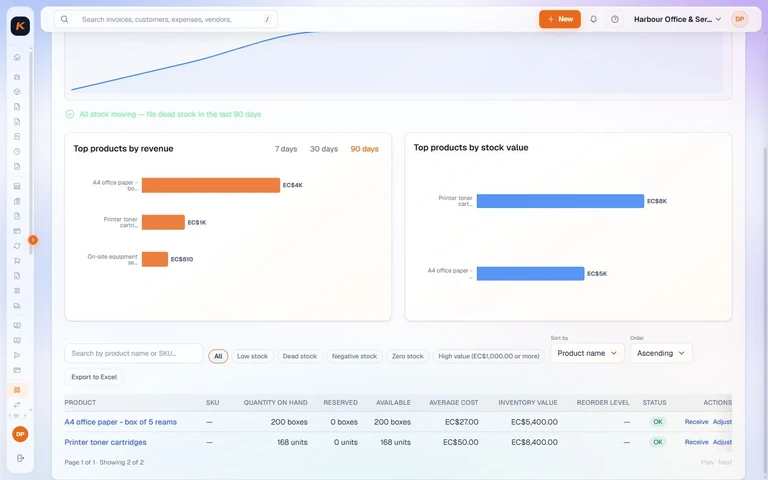Click the notifications bell icon

[x=593, y=19]
